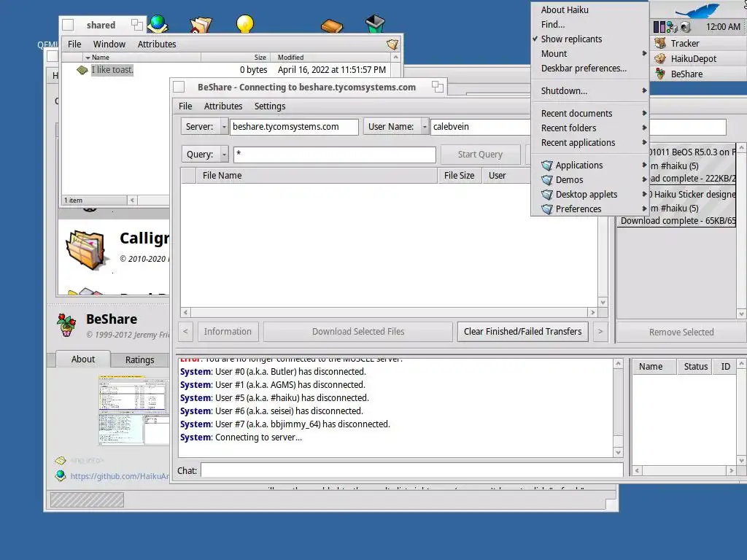Click the BeShare flowerpot icon in Deskbar

click(660, 74)
